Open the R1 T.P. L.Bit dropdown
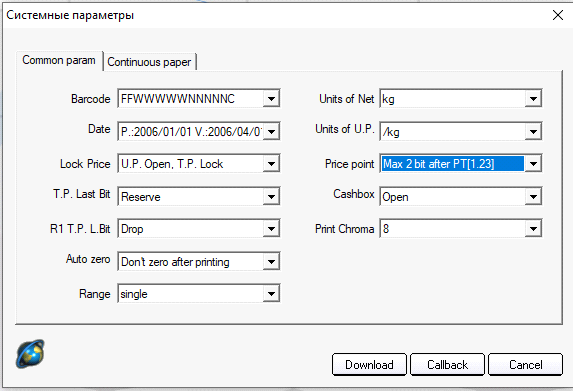The width and height of the screenshot is (573, 391). pyautogui.click(x=271, y=229)
